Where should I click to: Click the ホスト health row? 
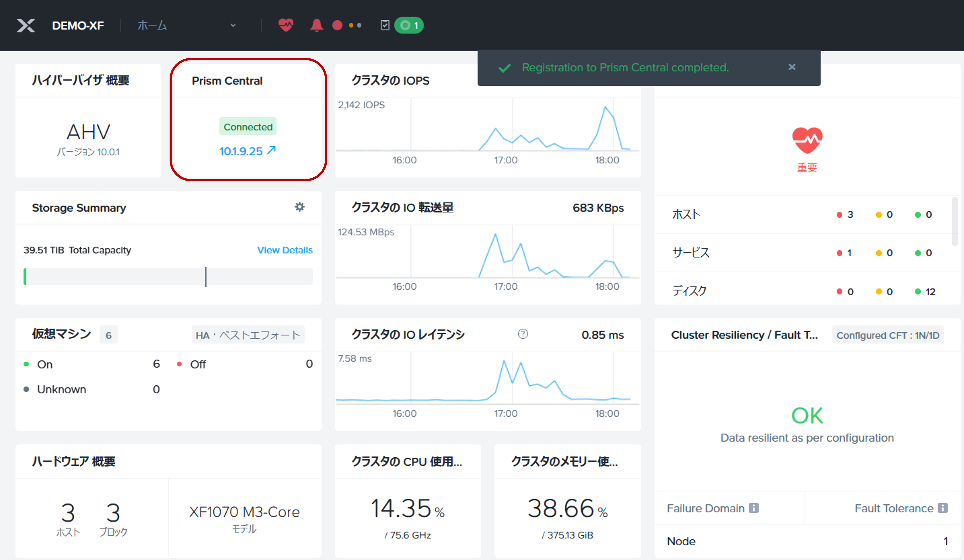[803, 214]
